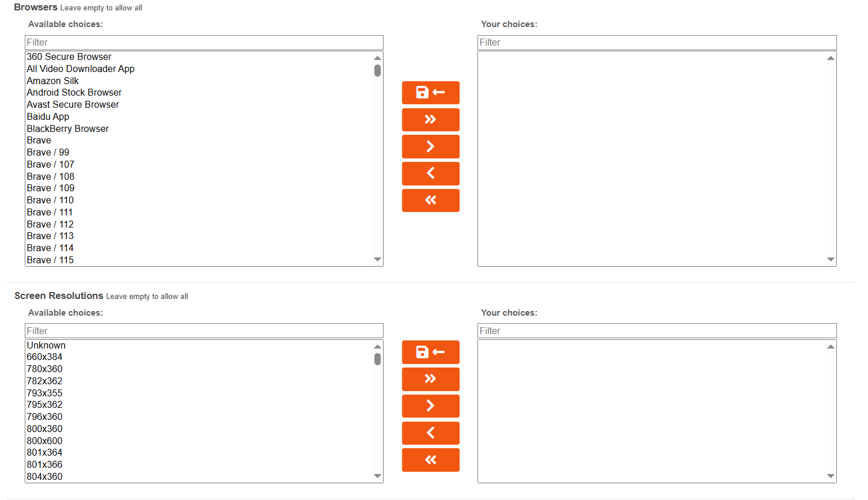The width and height of the screenshot is (868, 500).
Task: Remove all browsers with the double left chevron
Action: (430, 200)
